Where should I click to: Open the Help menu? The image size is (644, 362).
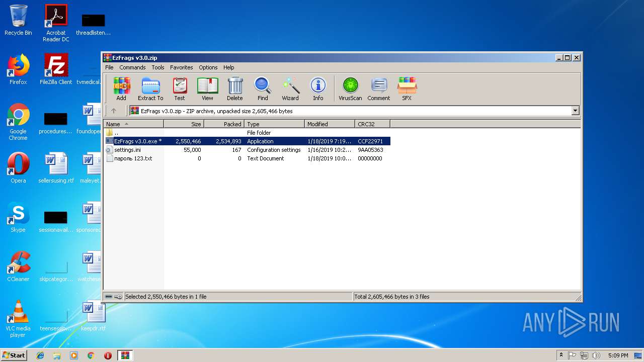(x=229, y=67)
